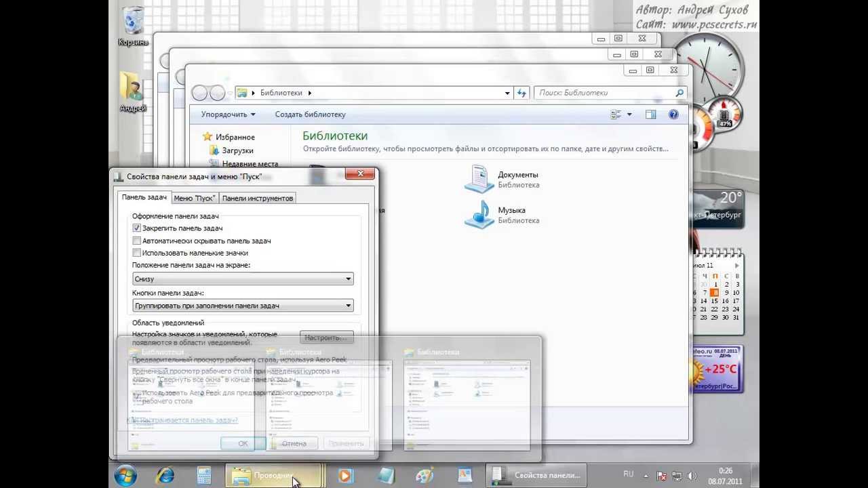This screenshot has width=868, height=488.
Task: Expand the view options arrow in Explorer toolbar
Action: (x=629, y=115)
